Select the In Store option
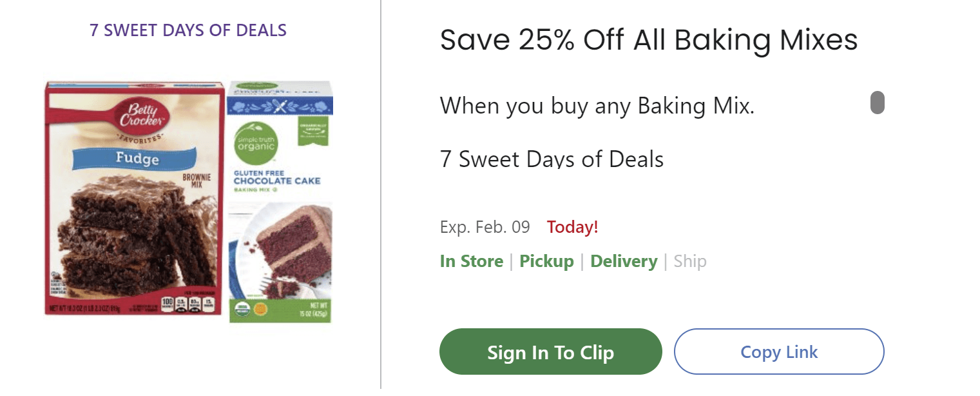Screen dimensions: 980x396 pyautogui.click(x=471, y=261)
